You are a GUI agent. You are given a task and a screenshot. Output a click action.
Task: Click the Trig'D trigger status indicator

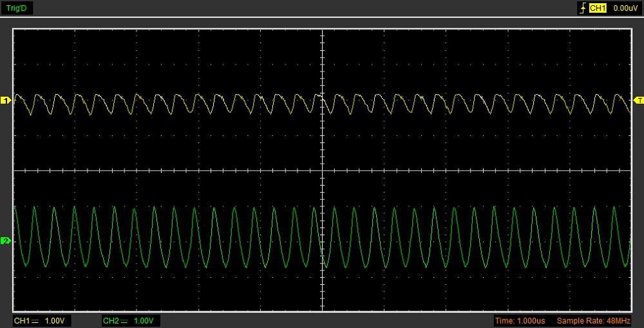tap(17, 8)
